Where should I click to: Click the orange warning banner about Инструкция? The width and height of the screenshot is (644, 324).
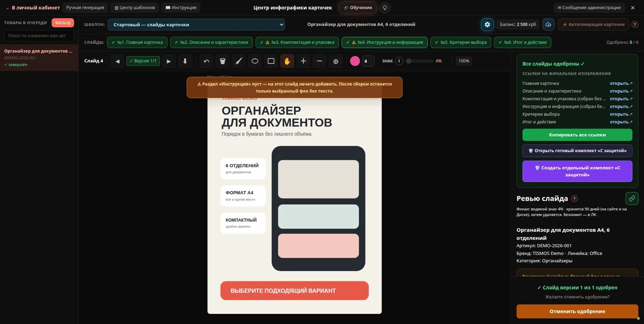click(294, 88)
